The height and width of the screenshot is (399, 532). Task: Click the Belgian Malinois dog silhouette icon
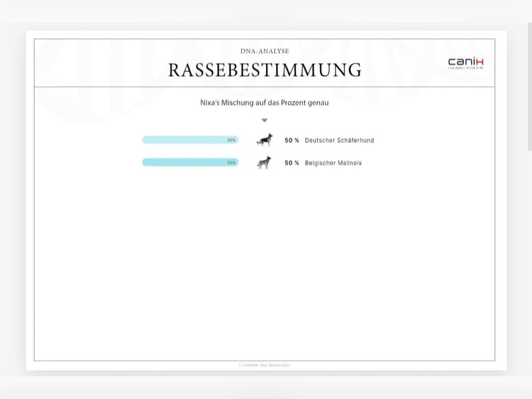[x=265, y=162]
